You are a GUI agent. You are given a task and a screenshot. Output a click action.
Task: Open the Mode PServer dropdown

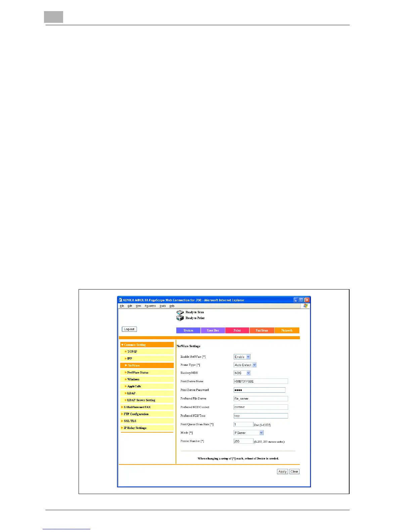(261, 433)
